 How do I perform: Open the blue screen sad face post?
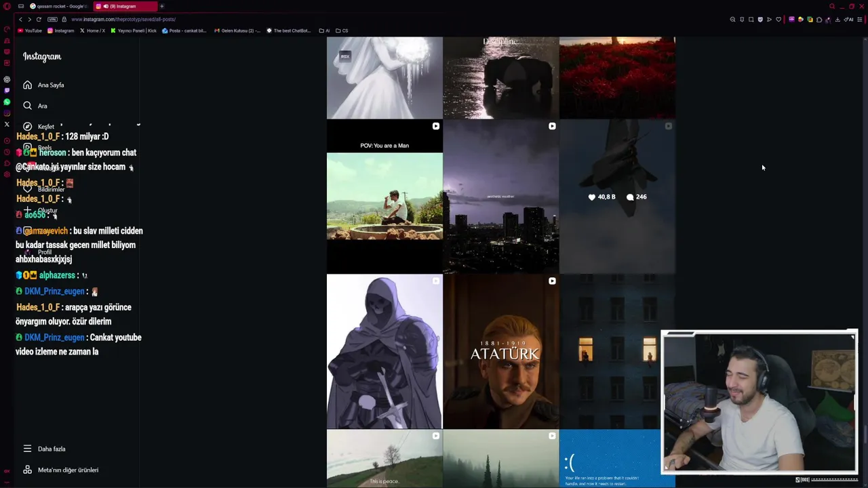coord(610,459)
